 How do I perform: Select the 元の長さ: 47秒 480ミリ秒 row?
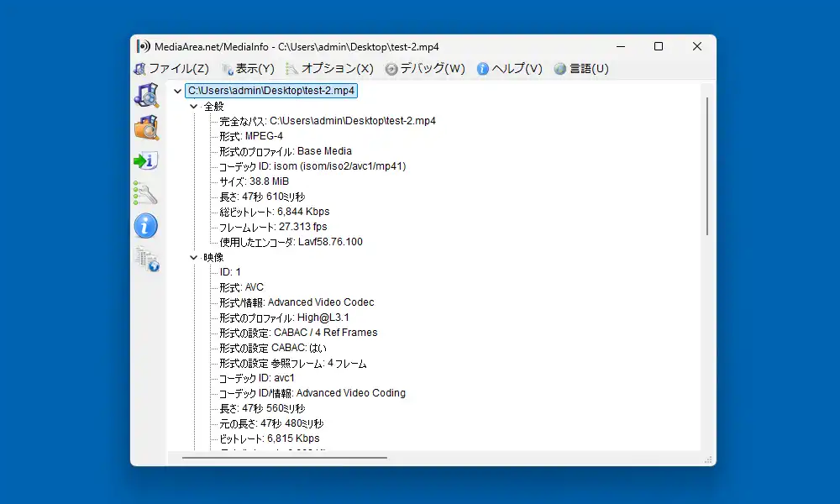[x=271, y=423]
